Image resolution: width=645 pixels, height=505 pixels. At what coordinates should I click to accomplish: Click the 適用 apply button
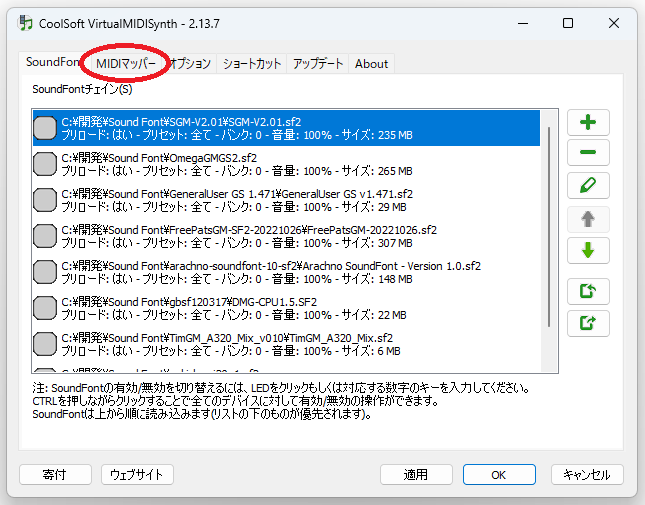416,475
